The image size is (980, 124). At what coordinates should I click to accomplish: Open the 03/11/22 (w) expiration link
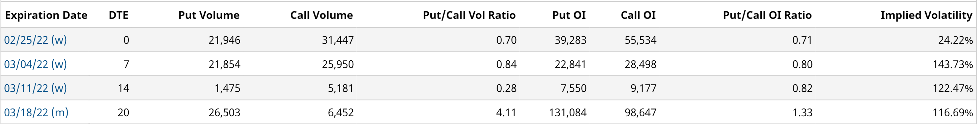pos(35,88)
